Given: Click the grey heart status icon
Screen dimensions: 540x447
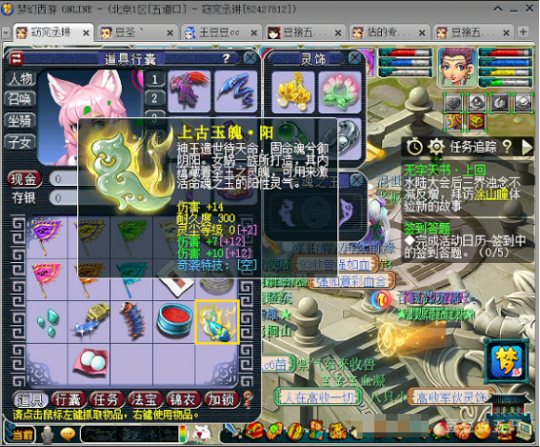Looking at the screenshot, I should [453, 102].
